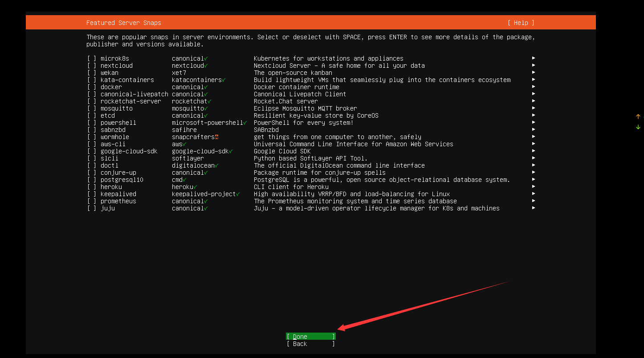Expand the mosquitto row details arrow

(x=534, y=108)
